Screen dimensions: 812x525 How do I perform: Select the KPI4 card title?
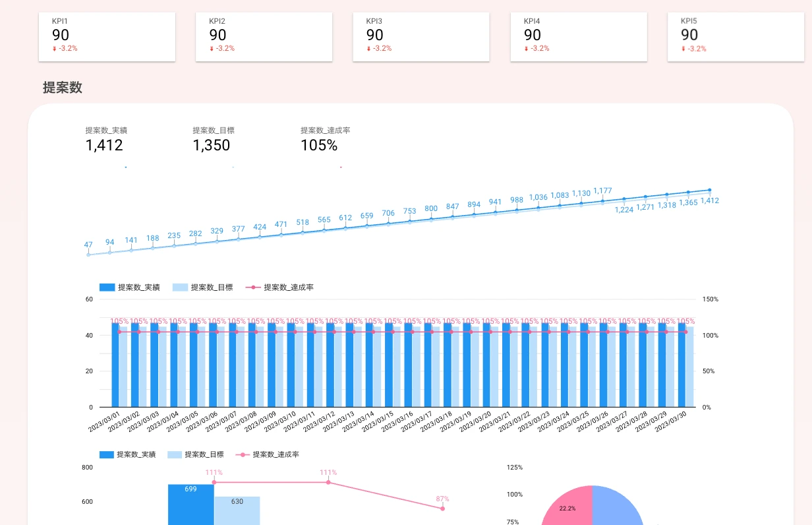coord(532,21)
